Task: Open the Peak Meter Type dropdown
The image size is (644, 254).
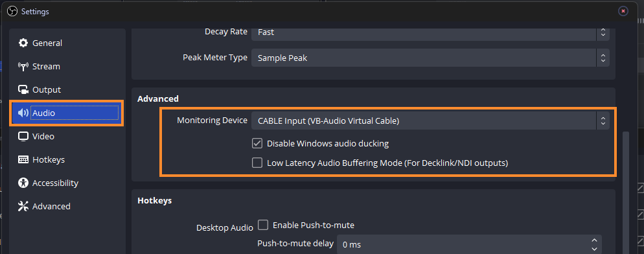Action: pyautogui.click(x=430, y=58)
